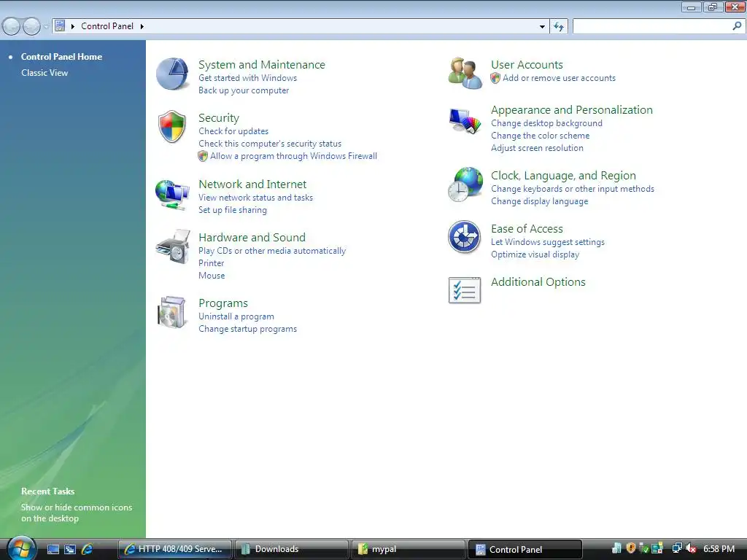Viewport: 747px width, 560px height.
Task: Expand the arrow before Control Panel breadcrumb
Action: click(73, 26)
